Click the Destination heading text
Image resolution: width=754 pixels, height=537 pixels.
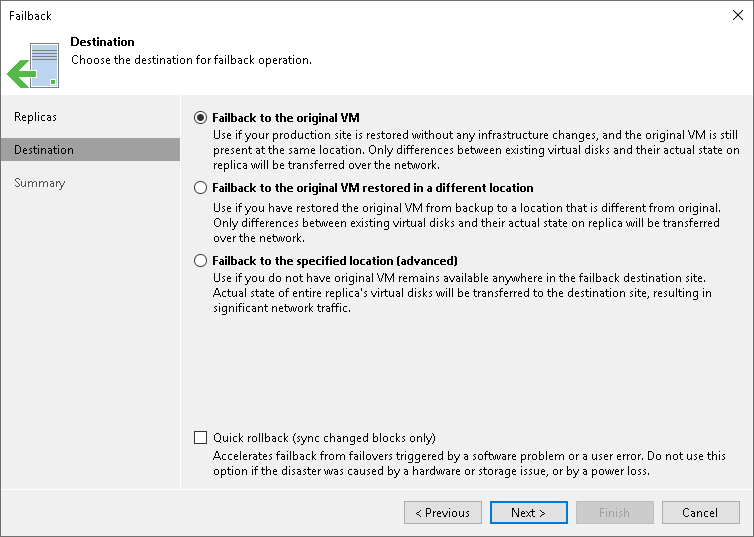[102, 43]
